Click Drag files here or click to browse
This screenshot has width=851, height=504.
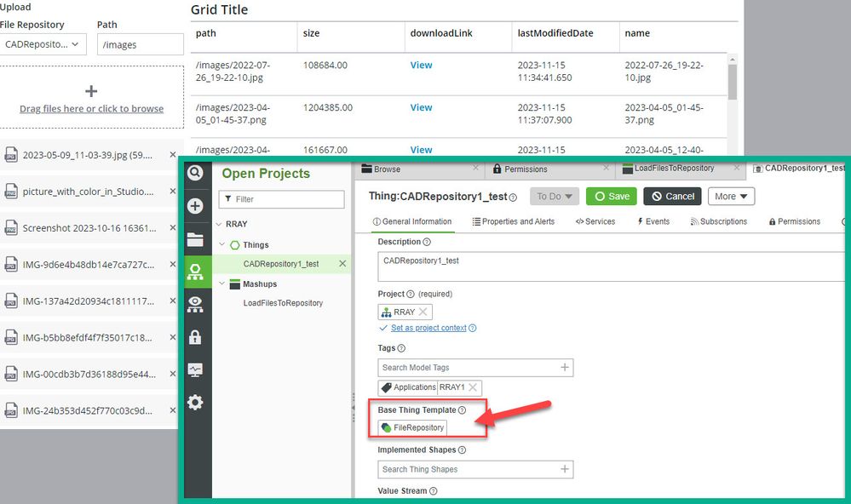[92, 108]
